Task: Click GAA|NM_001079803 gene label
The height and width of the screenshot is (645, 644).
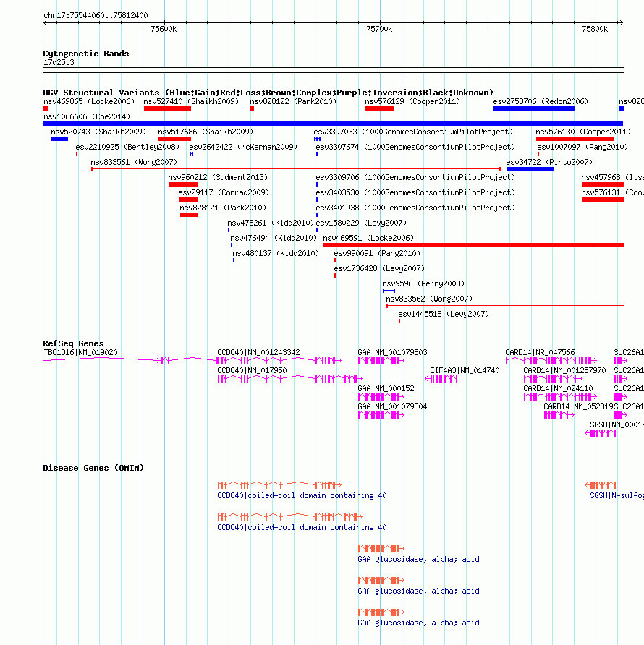Action: click(x=392, y=353)
